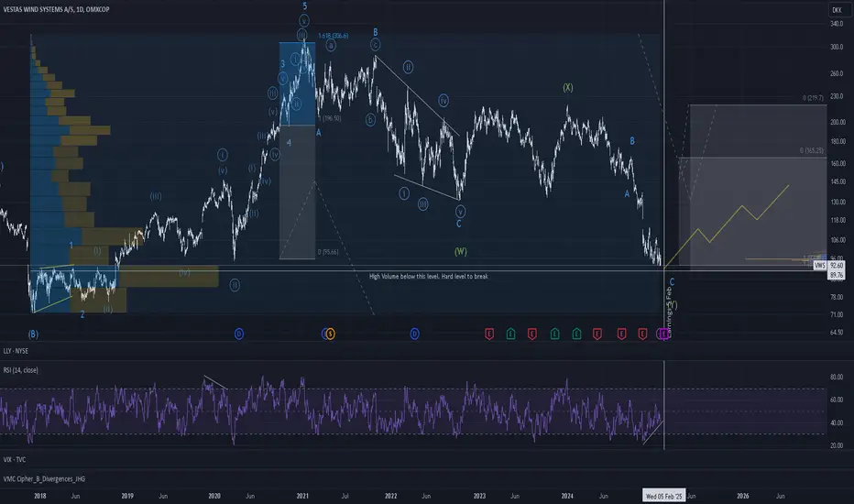Screen dimensions: 854x504
Task: Select the '1.618 (306.6)' Fibonacci label
Action: click(334, 36)
